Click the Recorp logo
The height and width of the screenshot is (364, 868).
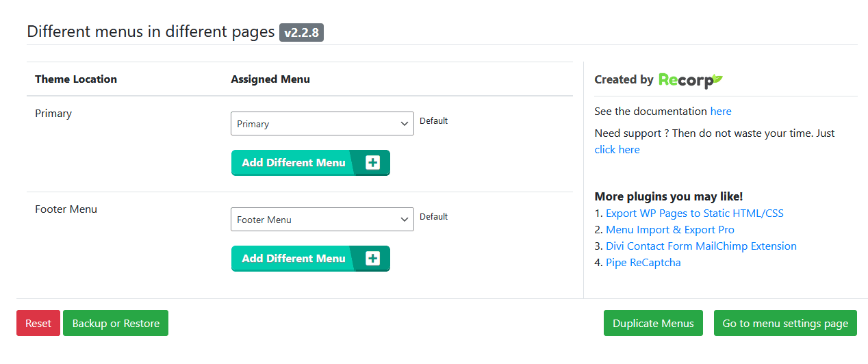click(x=690, y=80)
